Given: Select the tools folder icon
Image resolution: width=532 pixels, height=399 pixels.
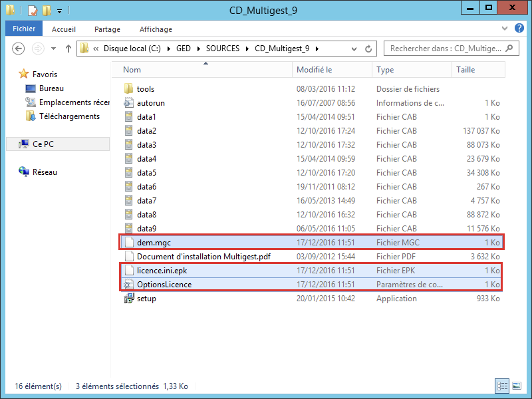Looking at the screenshot, I should click(129, 89).
